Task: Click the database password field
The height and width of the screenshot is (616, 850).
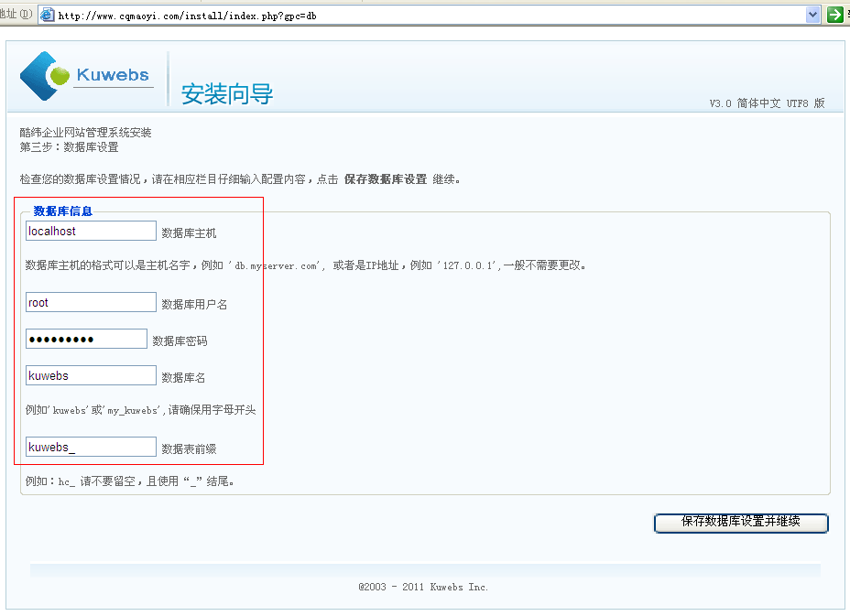Action: [86, 339]
